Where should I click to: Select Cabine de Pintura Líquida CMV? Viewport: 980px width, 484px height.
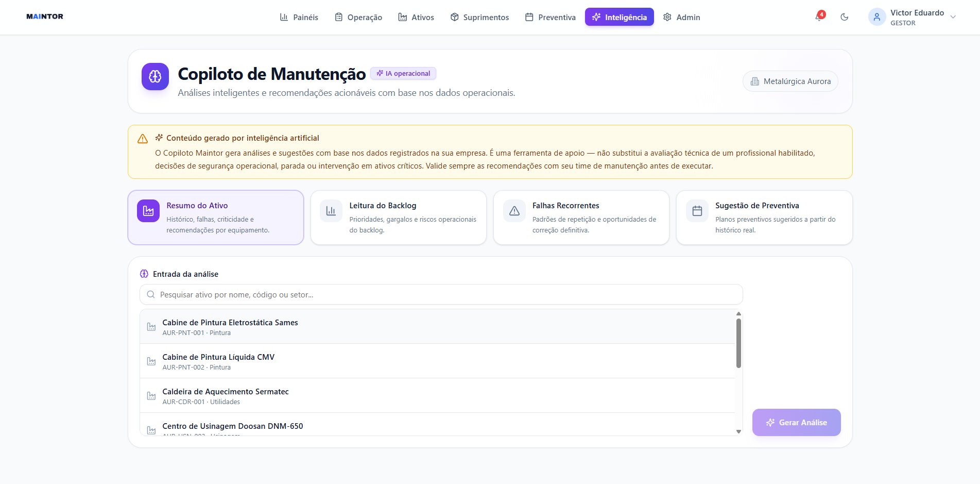tap(437, 361)
